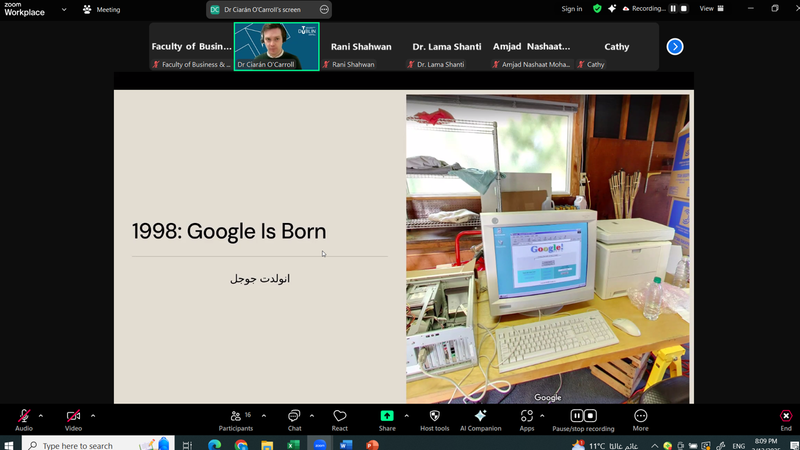This screenshot has height=450, width=800.
Task: Click the red End meeting button
Action: tap(786, 420)
